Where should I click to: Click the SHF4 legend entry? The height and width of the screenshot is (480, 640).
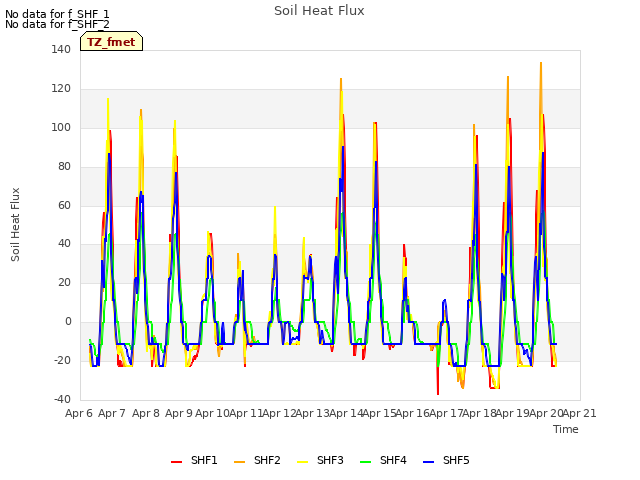point(383,460)
